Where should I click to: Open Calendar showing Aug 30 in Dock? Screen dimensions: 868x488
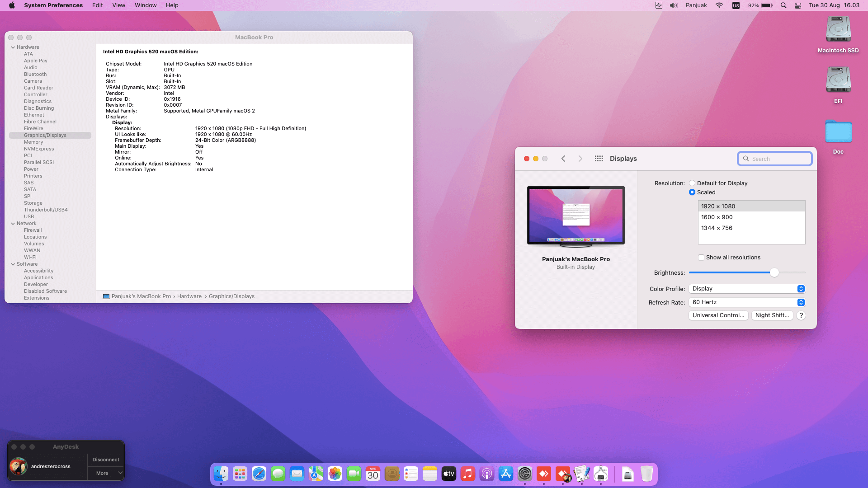pyautogui.click(x=373, y=474)
